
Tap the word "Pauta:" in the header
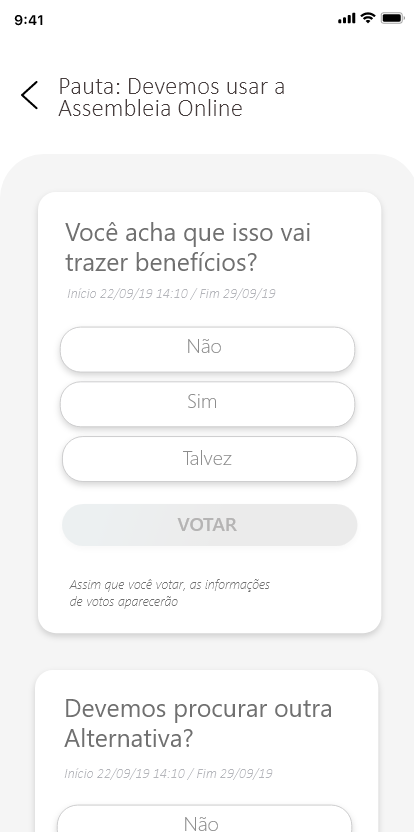tap(90, 86)
